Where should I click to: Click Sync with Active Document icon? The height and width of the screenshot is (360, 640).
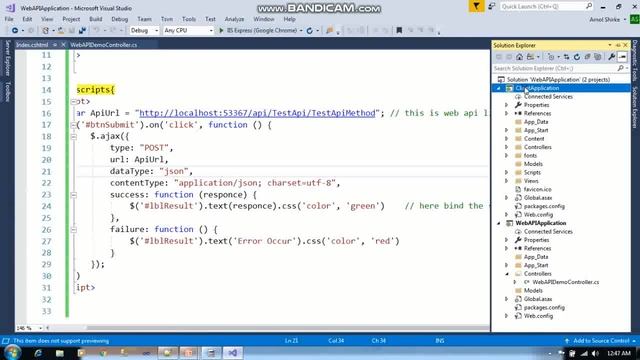coord(566,57)
